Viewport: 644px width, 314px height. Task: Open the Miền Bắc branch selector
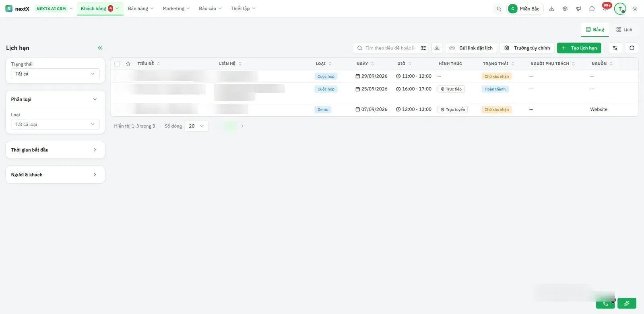525,8
